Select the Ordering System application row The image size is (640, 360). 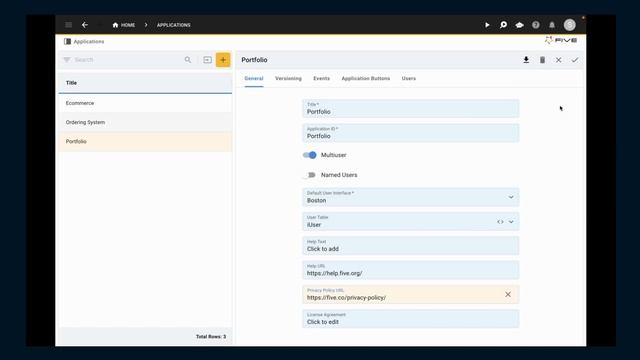pos(145,122)
